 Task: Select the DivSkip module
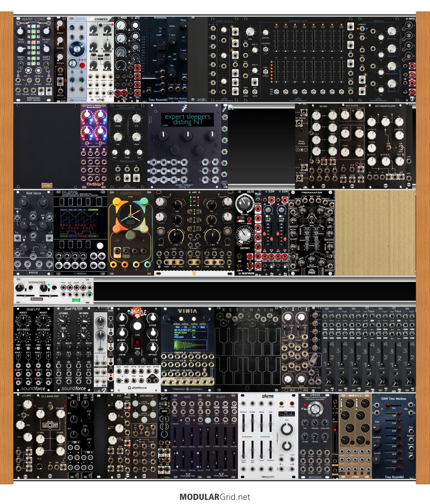point(94,146)
